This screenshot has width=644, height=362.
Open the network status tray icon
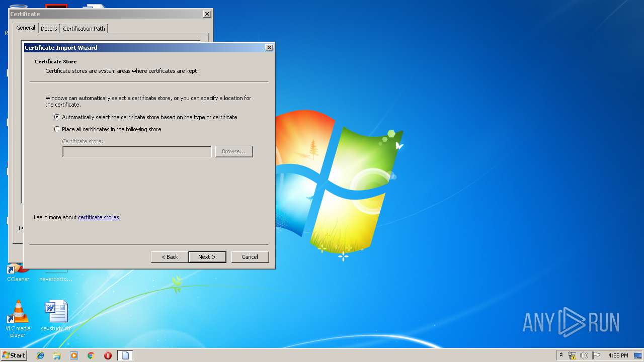pyautogui.click(x=572, y=355)
